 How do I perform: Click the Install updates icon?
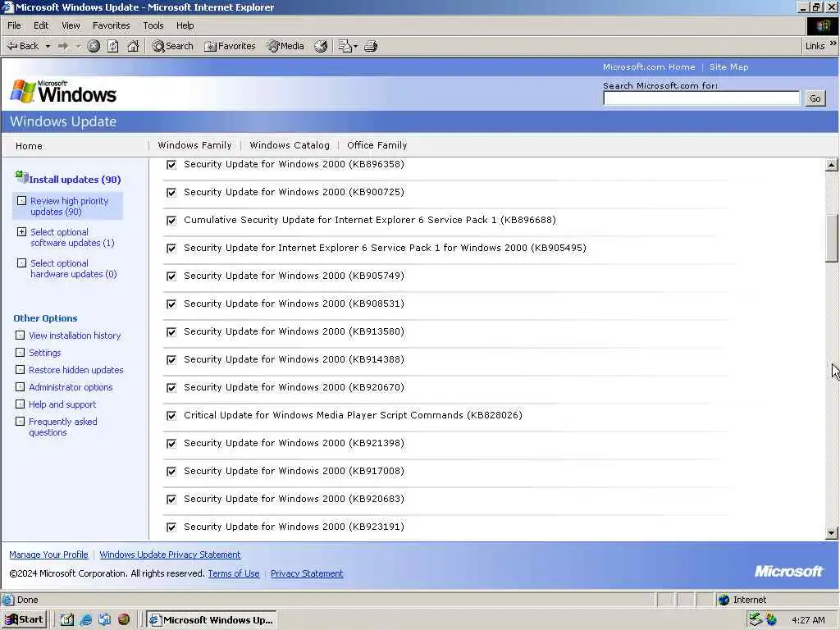click(21, 176)
